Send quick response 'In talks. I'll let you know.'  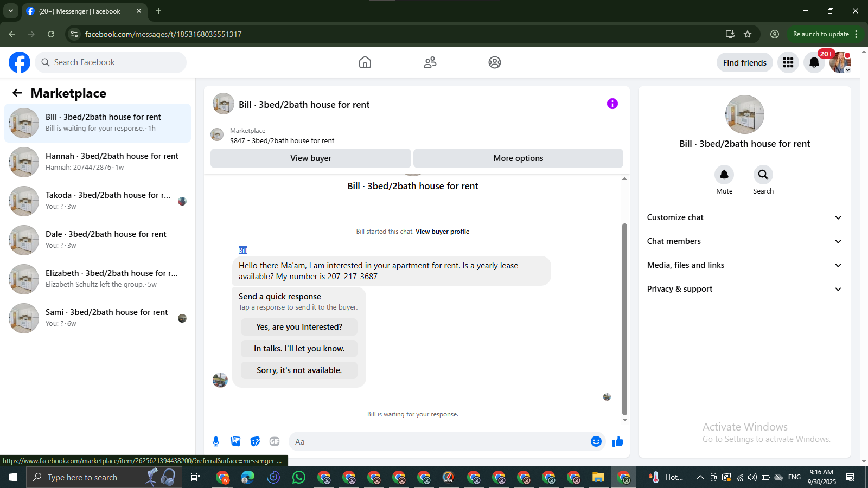click(x=299, y=349)
